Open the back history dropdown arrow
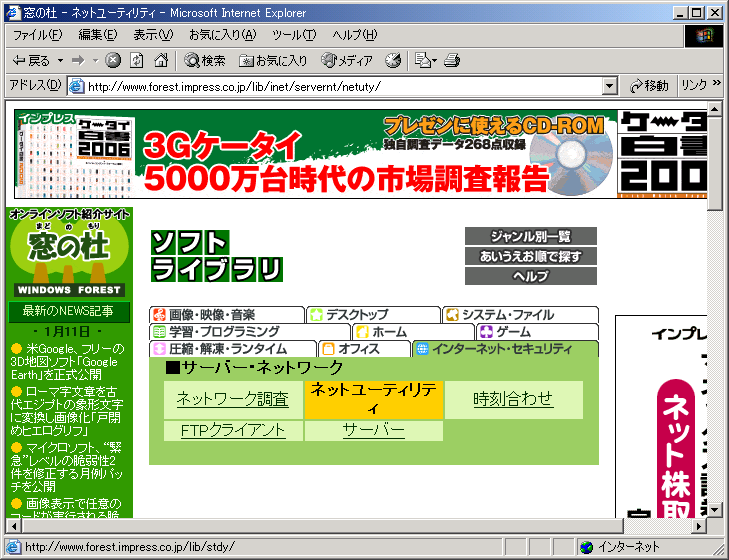The width and height of the screenshot is (729, 560). tap(60, 60)
